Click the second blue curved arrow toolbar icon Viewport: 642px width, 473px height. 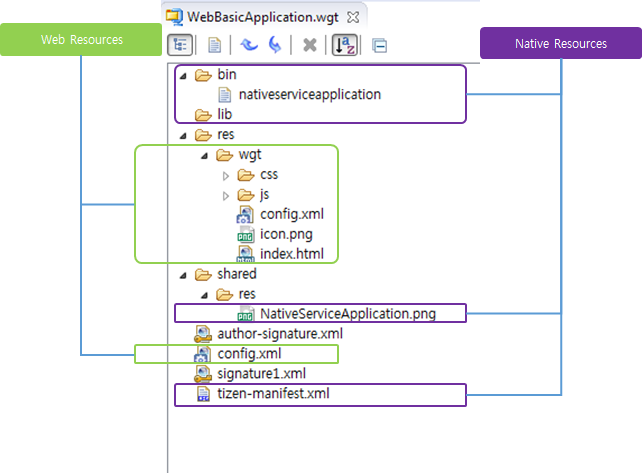(274, 45)
